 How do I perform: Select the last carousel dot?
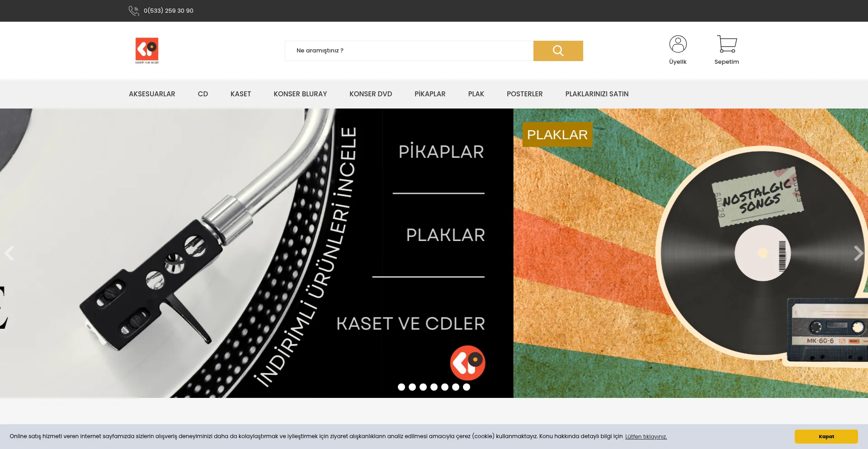[x=467, y=387]
